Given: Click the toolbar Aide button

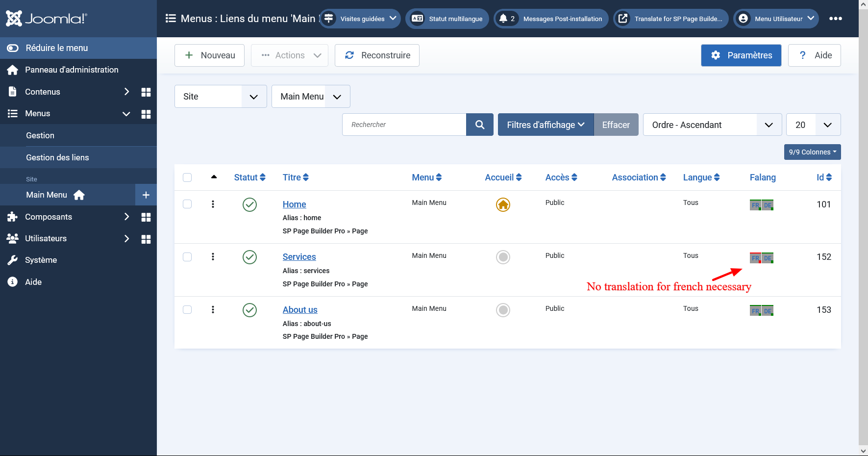Looking at the screenshot, I should pos(815,55).
